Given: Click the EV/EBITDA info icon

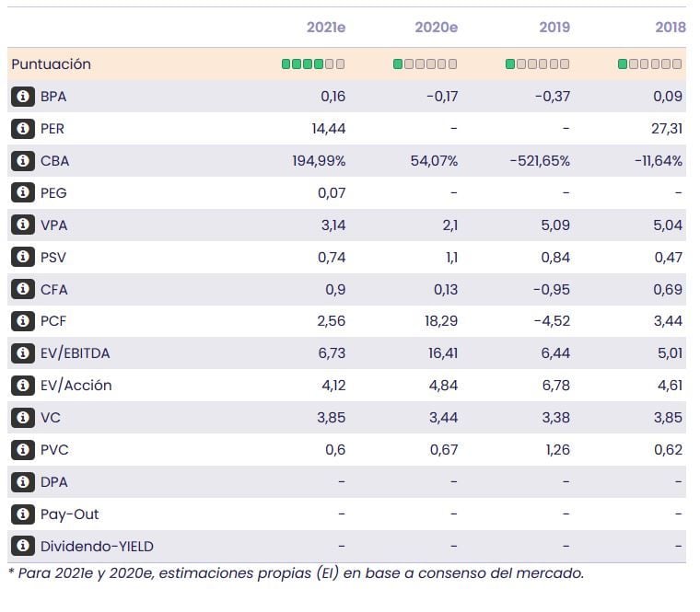Looking at the screenshot, I should tap(22, 353).
